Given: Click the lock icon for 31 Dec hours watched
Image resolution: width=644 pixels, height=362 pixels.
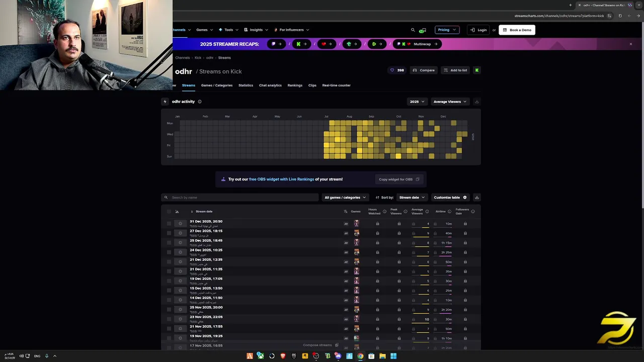Looking at the screenshot, I should pyautogui.click(x=377, y=224).
